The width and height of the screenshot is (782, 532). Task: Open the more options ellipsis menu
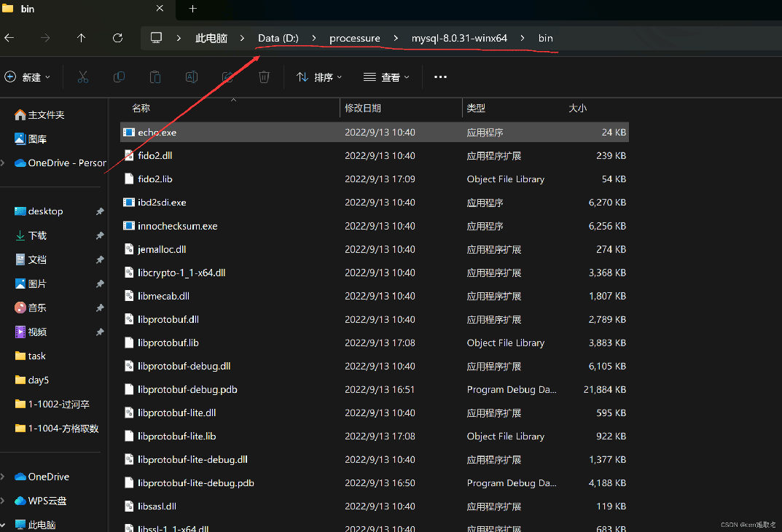[440, 77]
